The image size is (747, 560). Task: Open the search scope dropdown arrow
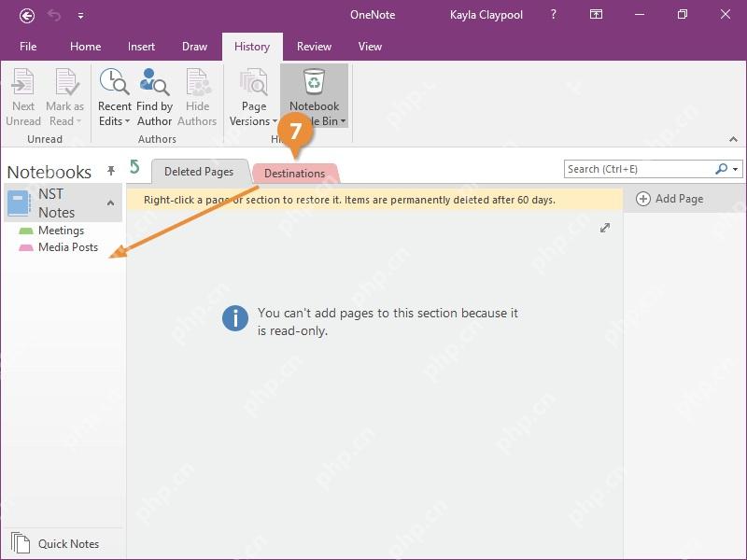click(x=736, y=169)
